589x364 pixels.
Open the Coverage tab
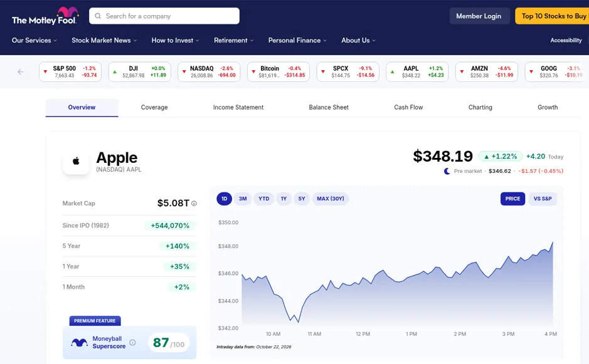tap(154, 107)
